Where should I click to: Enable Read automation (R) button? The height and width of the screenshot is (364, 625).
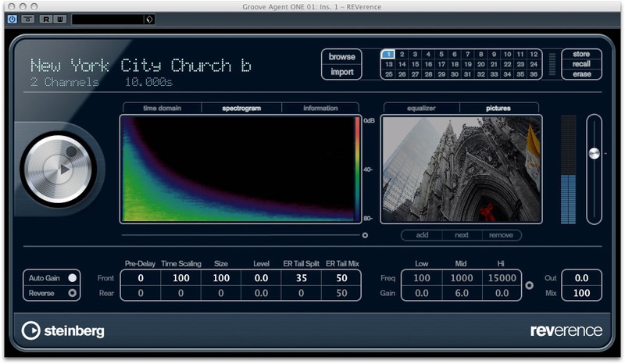[x=46, y=19]
